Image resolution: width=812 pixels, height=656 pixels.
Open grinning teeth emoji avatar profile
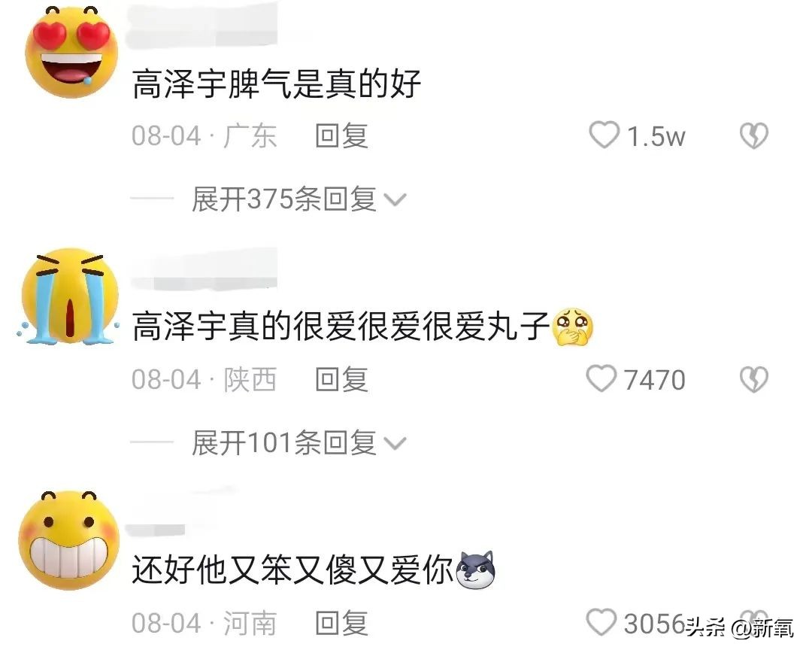tap(69, 540)
